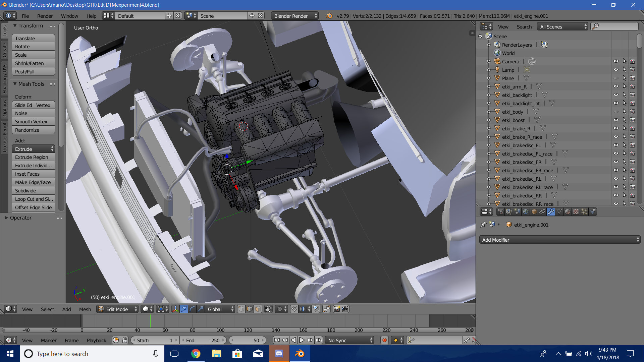The width and height of the screenshot is (644, 362).
Task: Open the Render properties camera tab
Action: 500,212
